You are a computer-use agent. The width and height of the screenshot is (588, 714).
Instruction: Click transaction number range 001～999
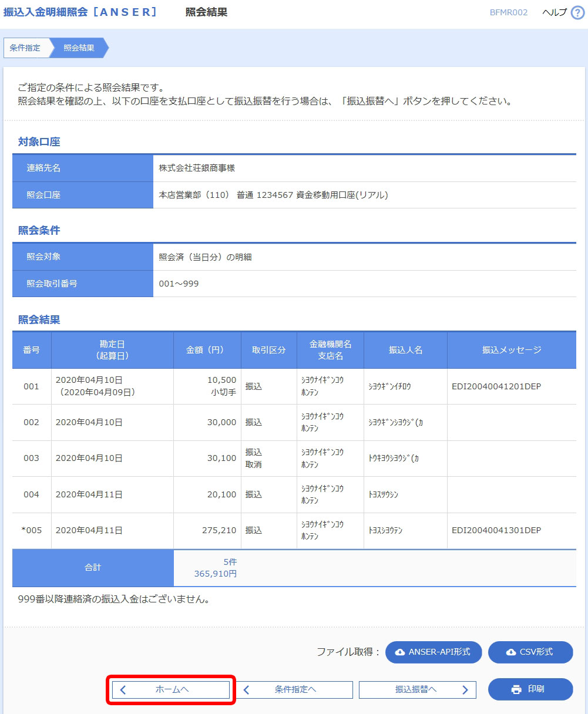click(x=179, y=284)
